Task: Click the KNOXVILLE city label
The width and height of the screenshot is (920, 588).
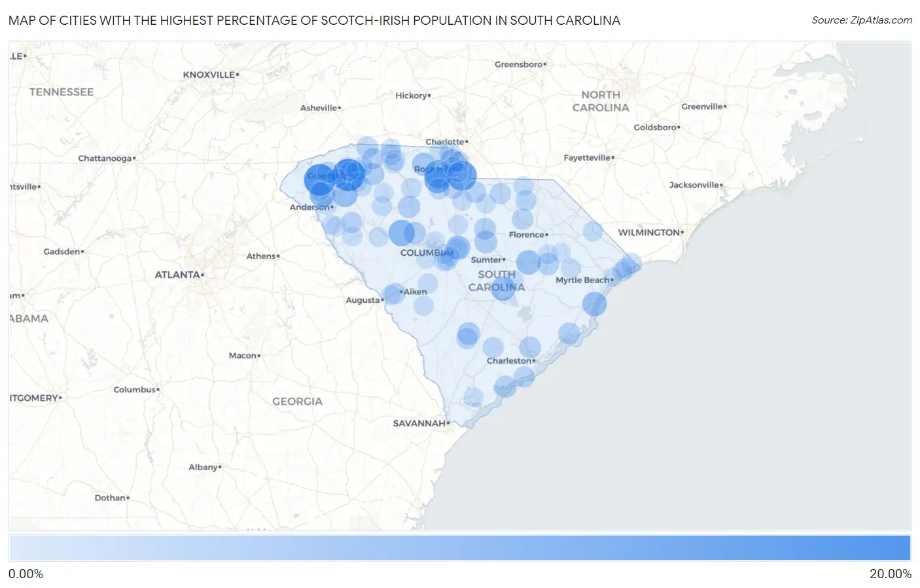Action: [209, 75]
